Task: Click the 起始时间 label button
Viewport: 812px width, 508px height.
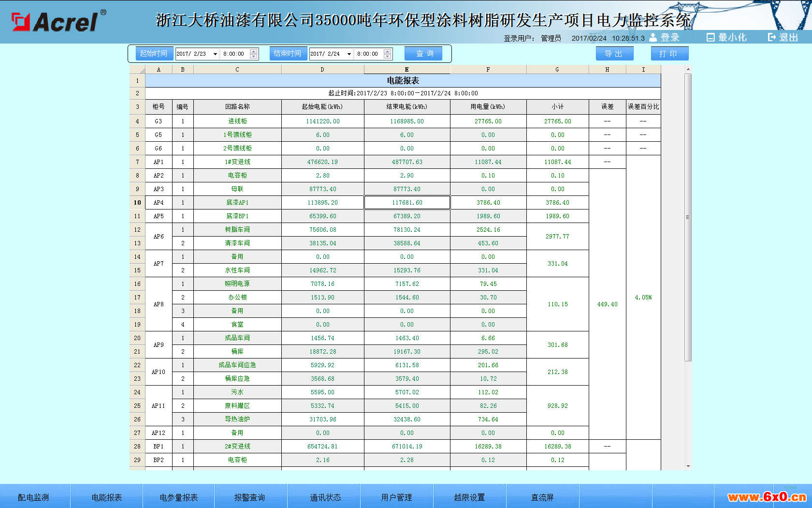Action: 154,54
